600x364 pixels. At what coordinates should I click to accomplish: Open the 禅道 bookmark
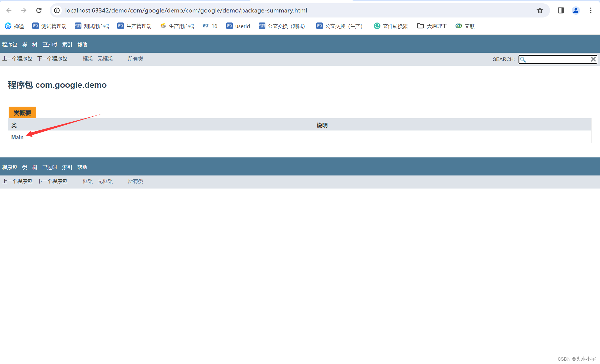14,26
